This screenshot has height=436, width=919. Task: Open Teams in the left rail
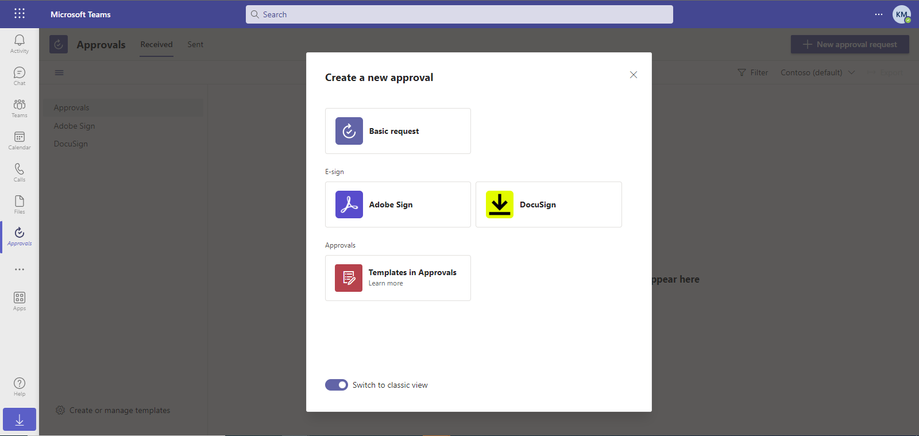point(19,108)
